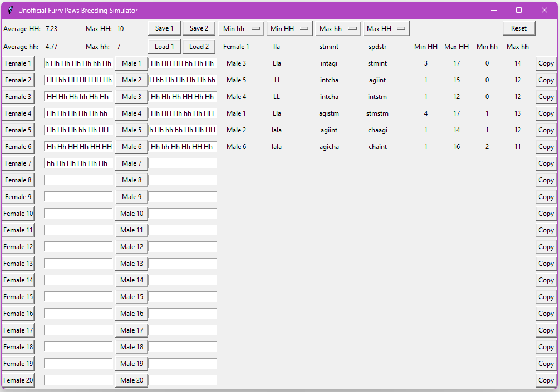Viewport: 560px width, 392px height.
Task: Click the feather app icon in title bar
Action: pyautogui.click(x=11, y=10)
